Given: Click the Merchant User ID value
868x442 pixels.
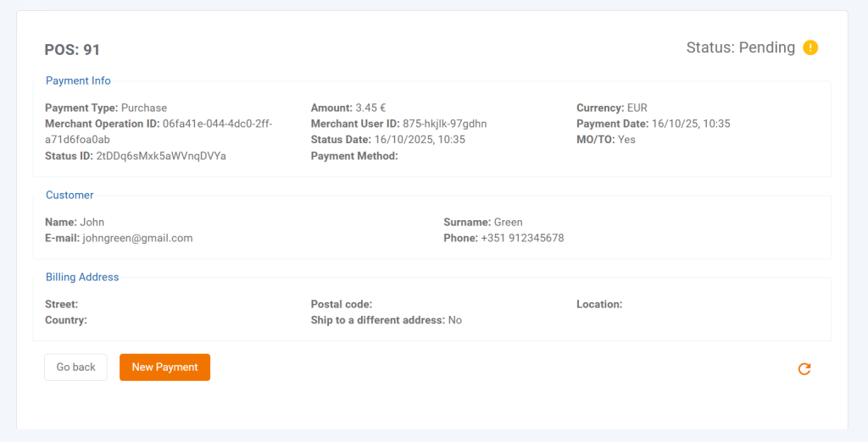Looking at the screenshot, I should click(x=444, y=124).
